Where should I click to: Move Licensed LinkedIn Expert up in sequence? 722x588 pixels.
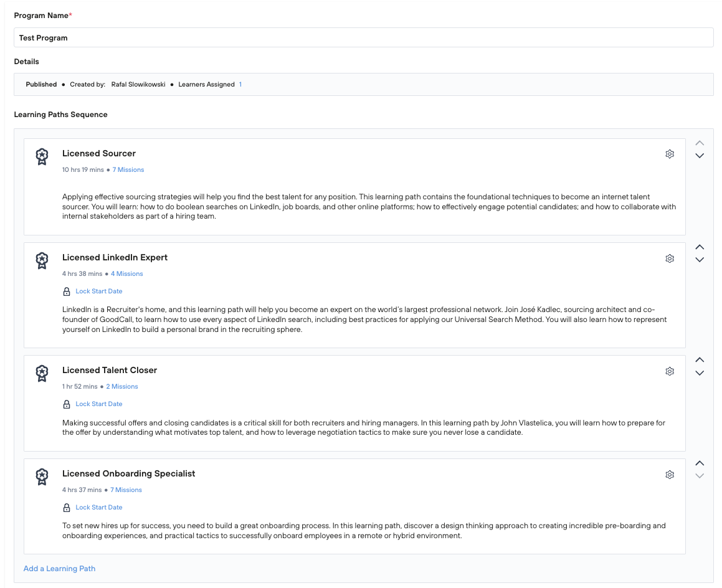pyautogui.click(x=700, y=247)
